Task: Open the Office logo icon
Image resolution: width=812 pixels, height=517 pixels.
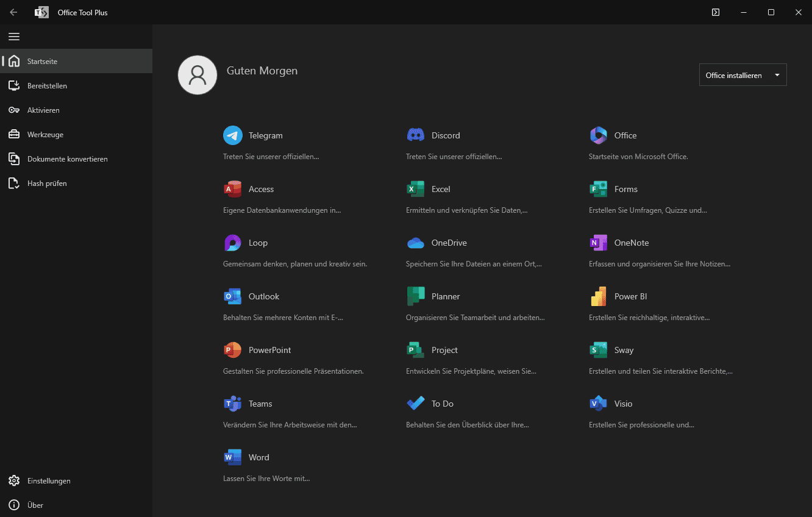Action: [x=599, y=135]
